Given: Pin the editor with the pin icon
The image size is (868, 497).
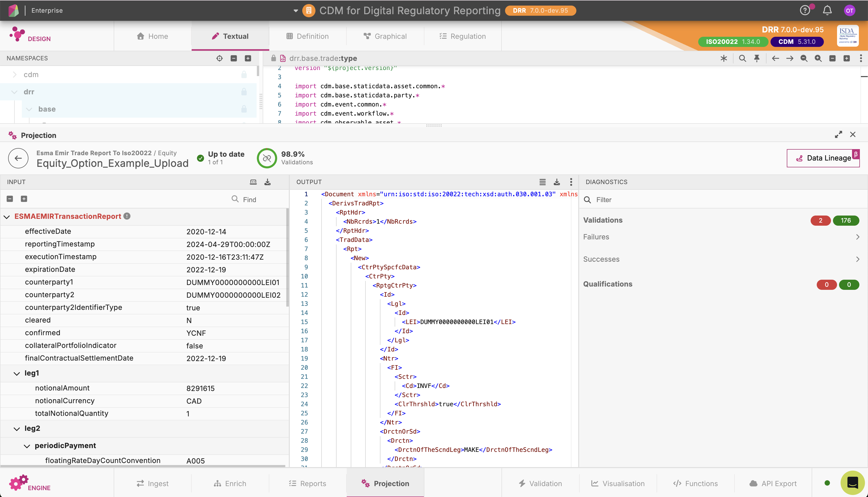Looking at the screenshot, I should [x=757, y=58].
